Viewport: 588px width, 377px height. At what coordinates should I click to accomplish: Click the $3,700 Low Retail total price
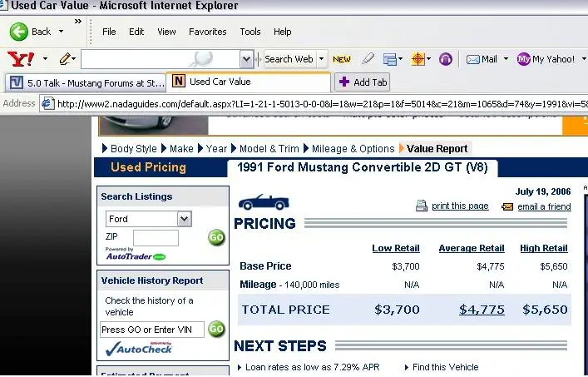[x=397, y=310]
